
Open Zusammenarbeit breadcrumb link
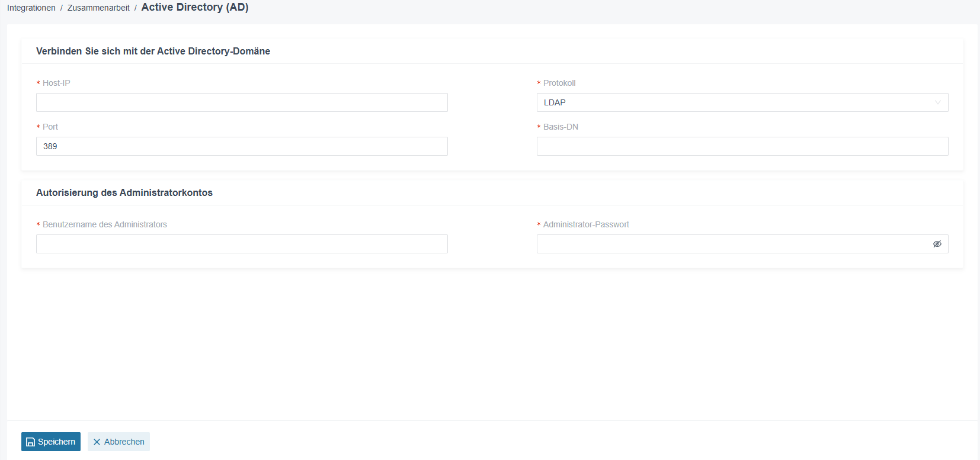click(x=98, y=8)
